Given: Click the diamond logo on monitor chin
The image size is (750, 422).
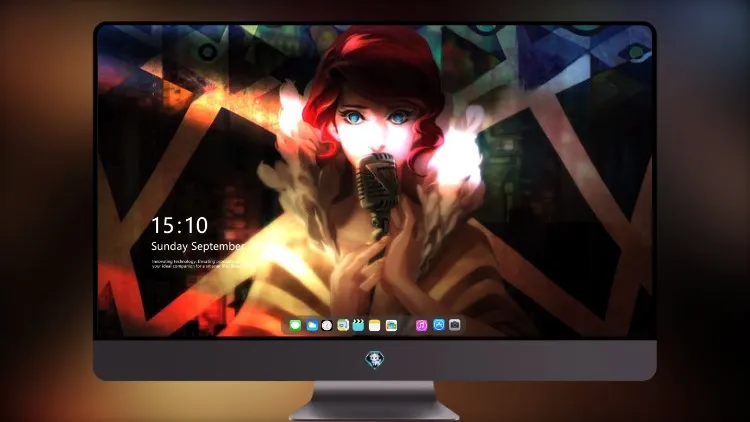Looking at the screenshot, I should (375, 359).
